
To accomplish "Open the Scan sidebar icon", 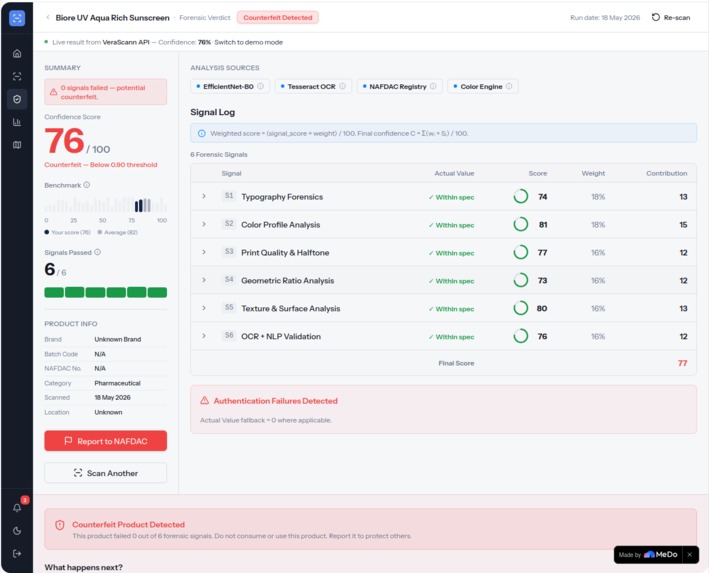I will pyautogui.click(x=17, y=76).
